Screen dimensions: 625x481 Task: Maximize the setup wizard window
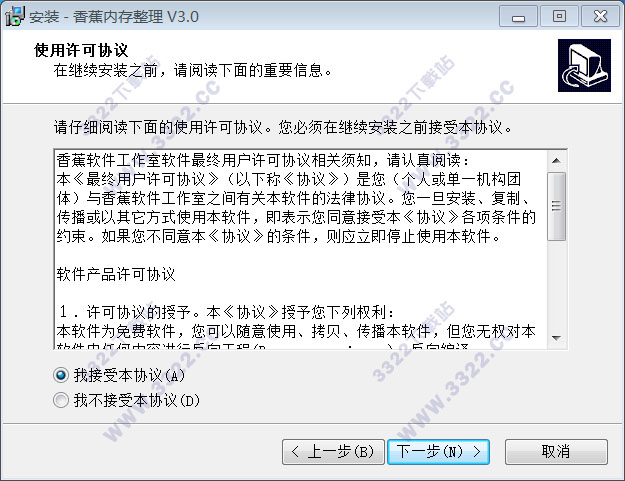point(559,17)
